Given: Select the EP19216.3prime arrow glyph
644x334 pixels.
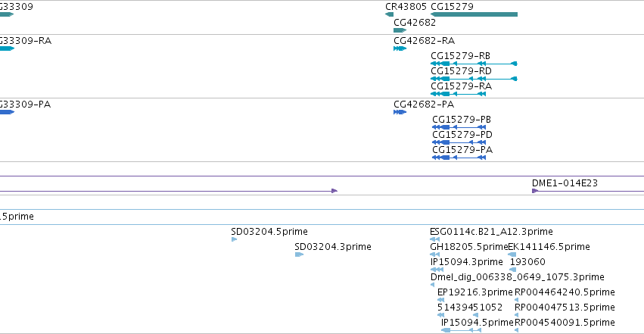Looking at the screenshot, I should pos(440,300).
